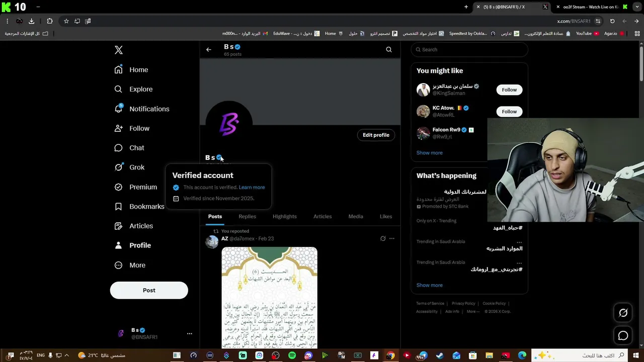644x362 pixels.
Task: Open the trending topic الموارد البشريه
Action: pos(504,249)
